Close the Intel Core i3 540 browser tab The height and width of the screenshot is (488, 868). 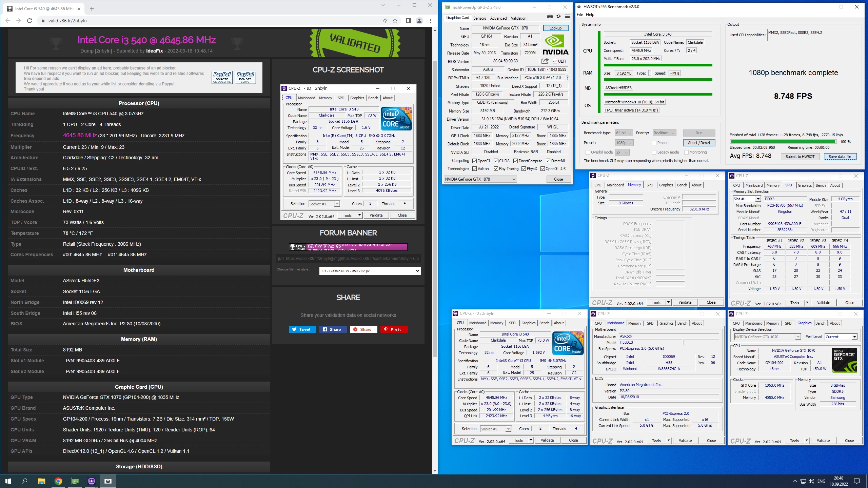tap(79, 8)
